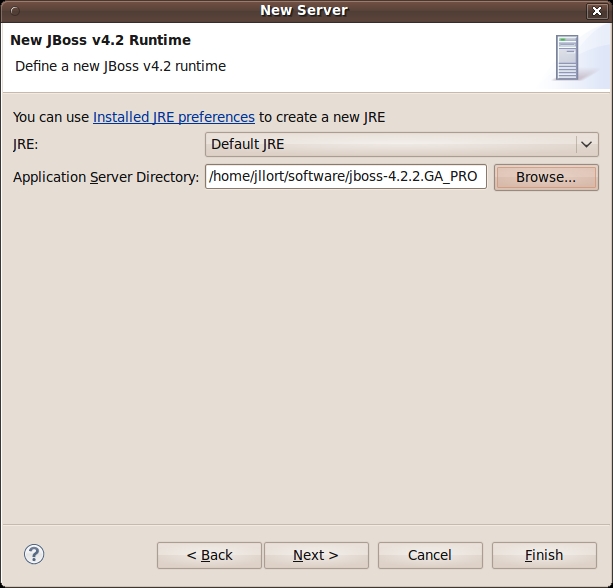The width and height of the screenshot is (613, 588).
Task: Click the server tower wizard image
Action: point(567,57)
